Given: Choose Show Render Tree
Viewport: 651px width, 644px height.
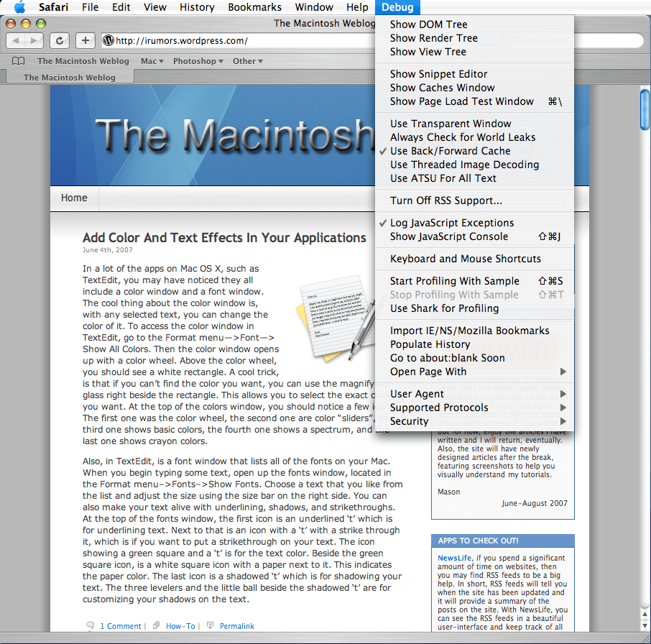Looking at the screenshot, I should click(474, 38).
